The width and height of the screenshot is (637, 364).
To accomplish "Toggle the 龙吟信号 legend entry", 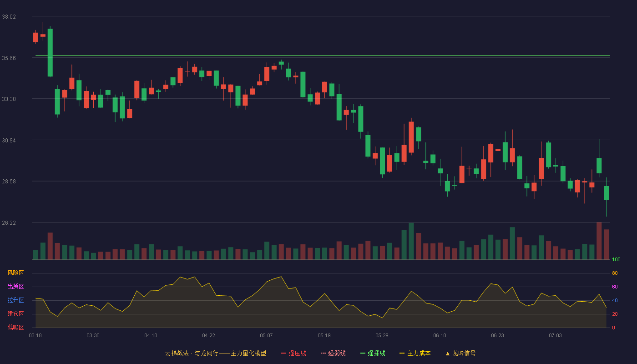I will tap(460, 353).
